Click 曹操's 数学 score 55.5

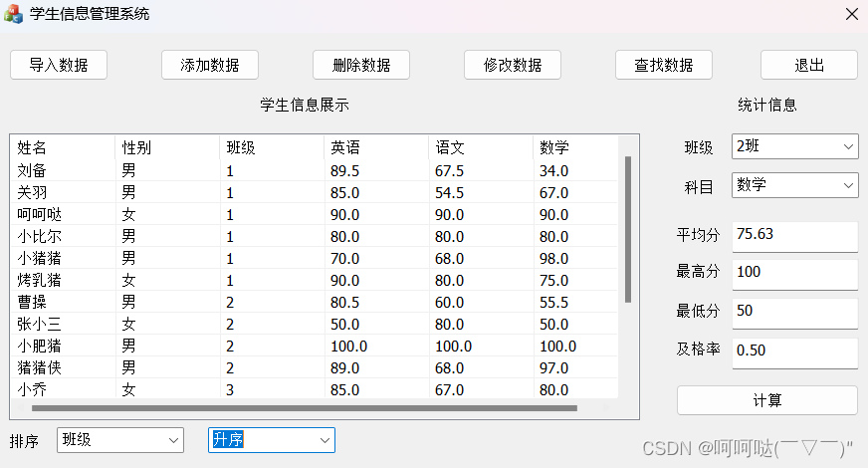click(x=554, y=303)
